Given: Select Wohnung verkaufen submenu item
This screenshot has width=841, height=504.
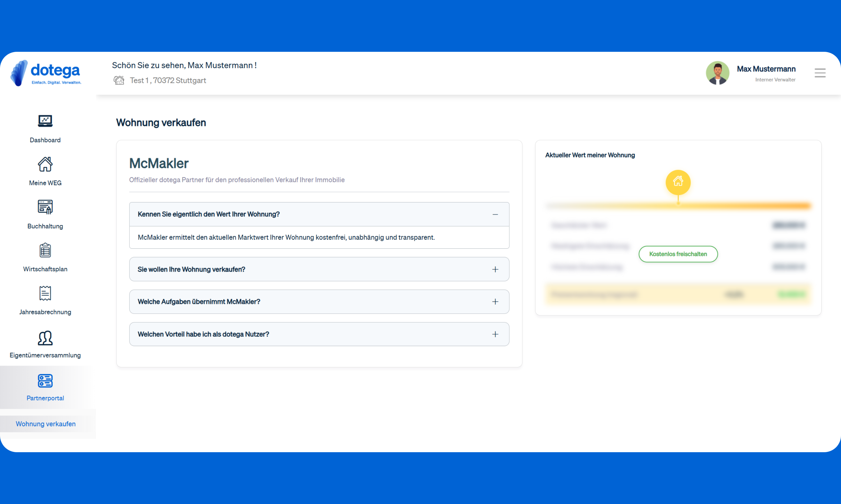Looking at the screenshot, I should tap(45, 424).
